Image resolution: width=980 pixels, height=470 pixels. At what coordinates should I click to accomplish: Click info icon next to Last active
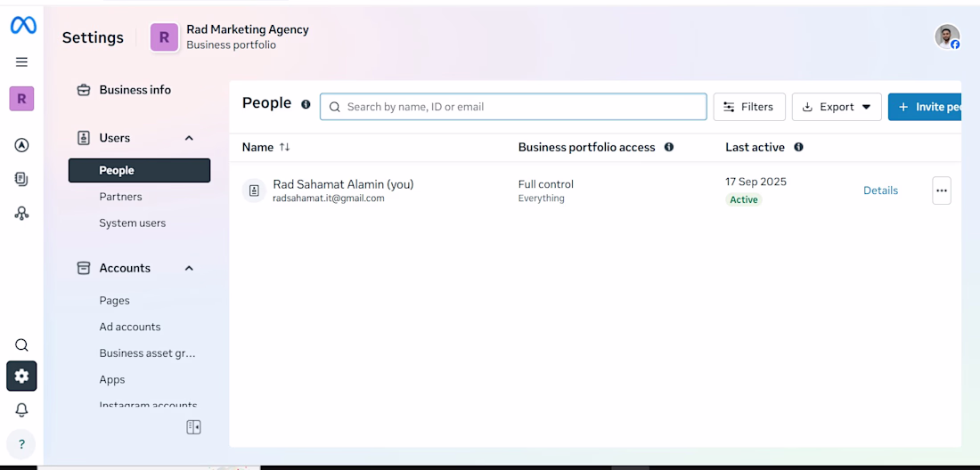pyautogui.click(x=798, y=147)
